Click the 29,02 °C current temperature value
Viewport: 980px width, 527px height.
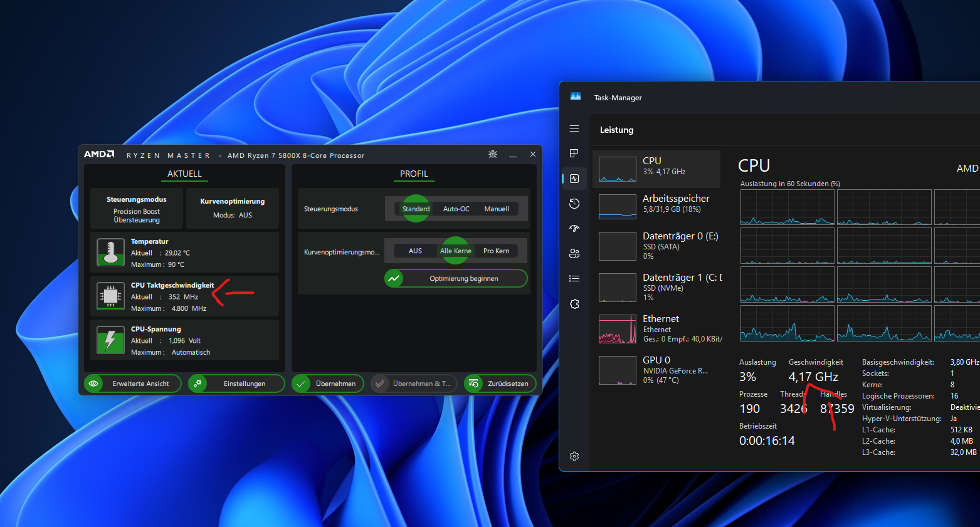pyautogui.click(x=177, y=253)
